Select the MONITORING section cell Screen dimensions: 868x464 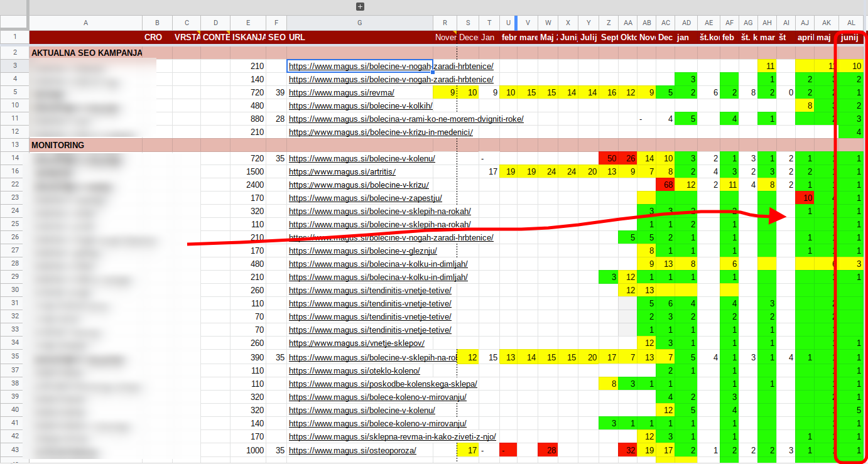click(58, 145)
